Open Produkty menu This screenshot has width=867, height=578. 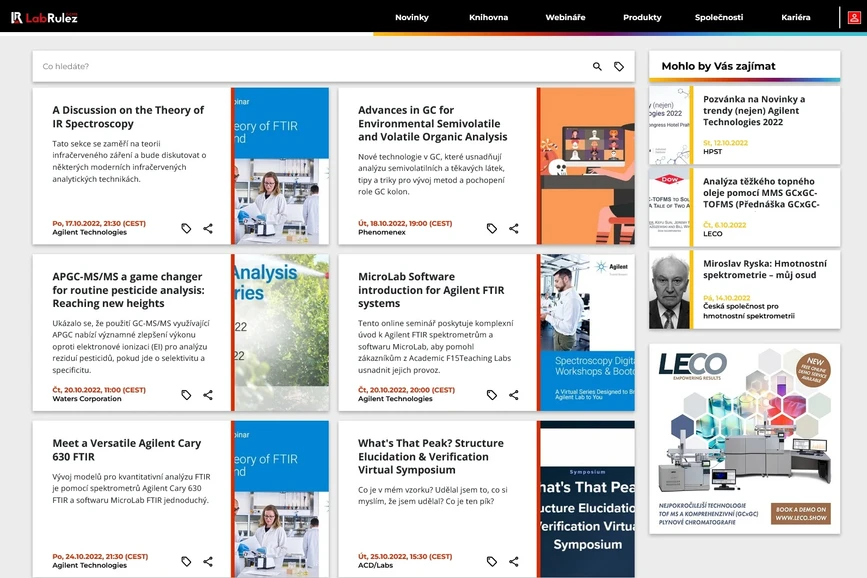point(642,18)
